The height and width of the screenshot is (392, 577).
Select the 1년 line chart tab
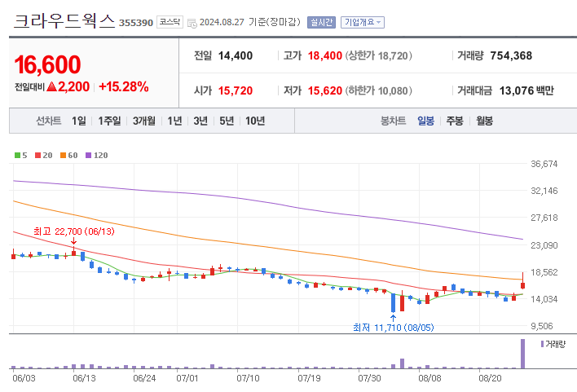point(174,121)
